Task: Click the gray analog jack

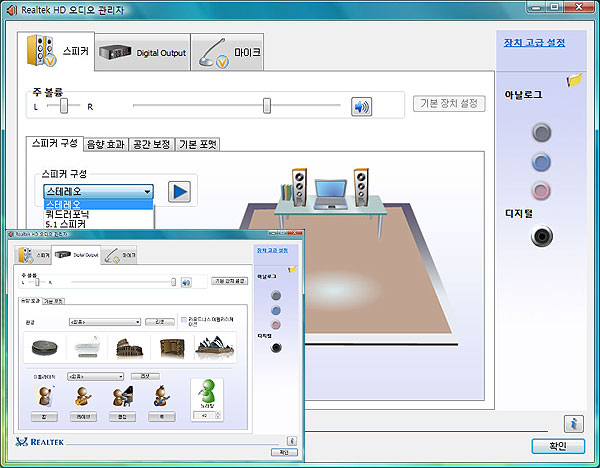Action: pyautogui.click(x=541, y=132)
